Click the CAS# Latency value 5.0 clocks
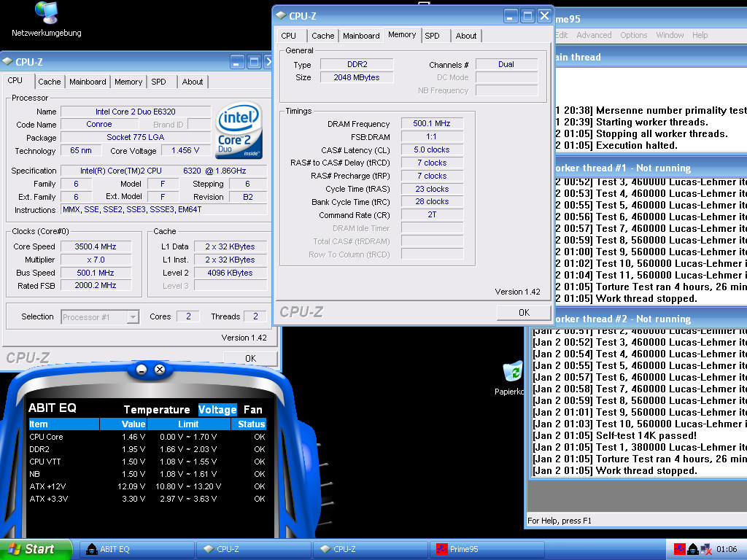747x560 pixels. pos(432,149)
